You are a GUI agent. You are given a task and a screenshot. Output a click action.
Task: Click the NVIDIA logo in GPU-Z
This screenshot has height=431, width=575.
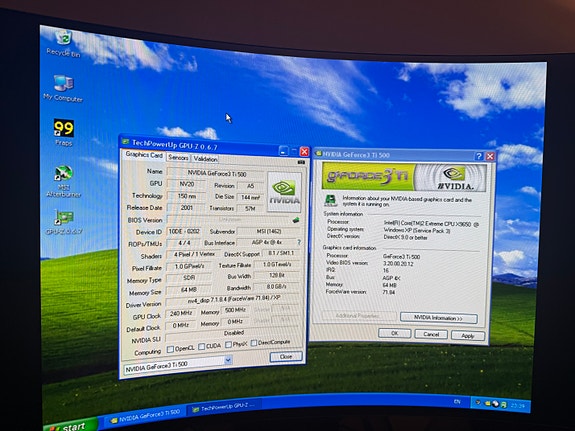tap(284, 192)
